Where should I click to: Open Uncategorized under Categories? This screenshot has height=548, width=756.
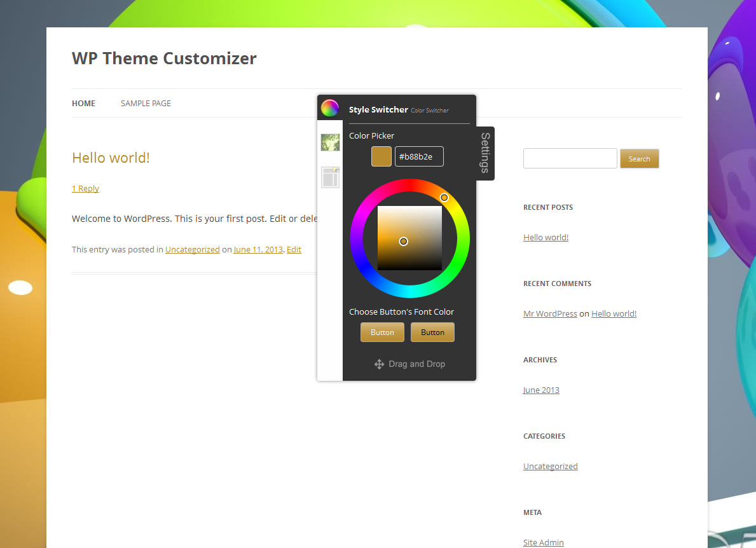click(x=551, y=467)
